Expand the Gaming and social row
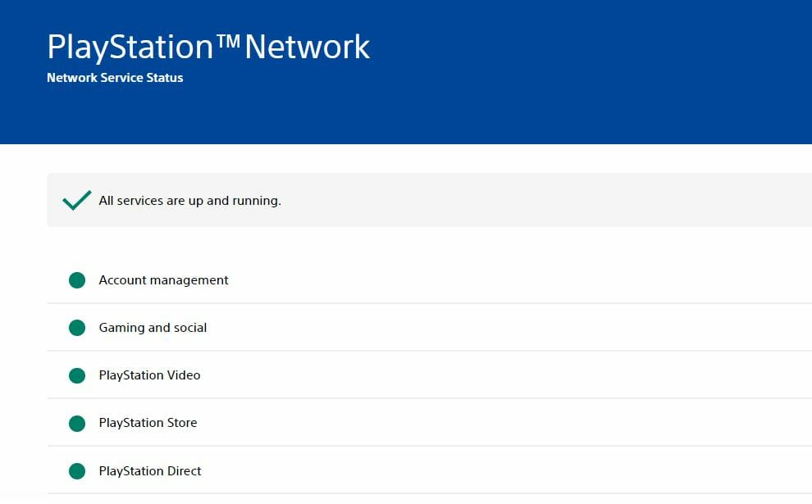Image resolution: width=812 pixels, height=504 pixels. point(429,328)
